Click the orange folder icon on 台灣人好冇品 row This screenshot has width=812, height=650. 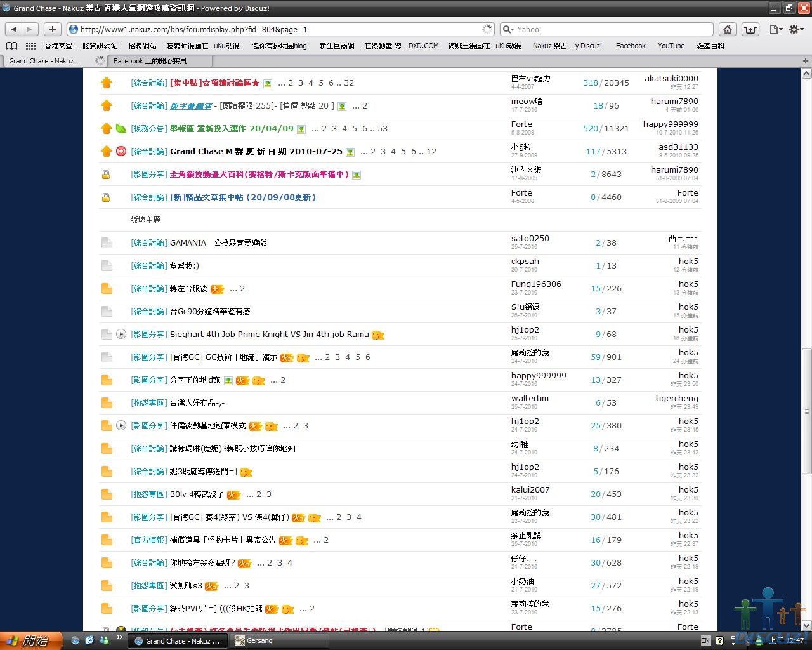coord(107,402)
